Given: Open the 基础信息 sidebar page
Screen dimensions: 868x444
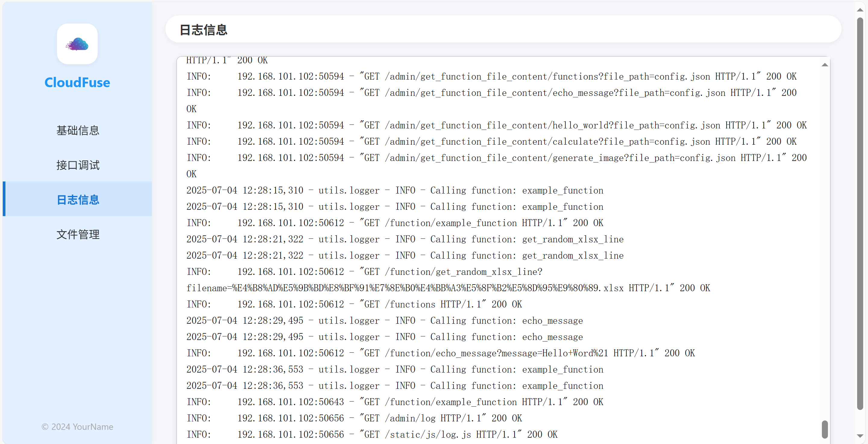Looking at the screenshot, I should [78, 131].
